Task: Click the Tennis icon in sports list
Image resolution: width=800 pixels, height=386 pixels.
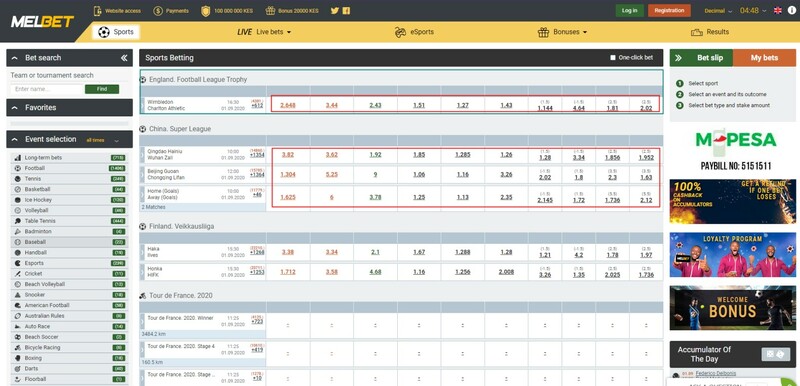Action: point(18,179)
